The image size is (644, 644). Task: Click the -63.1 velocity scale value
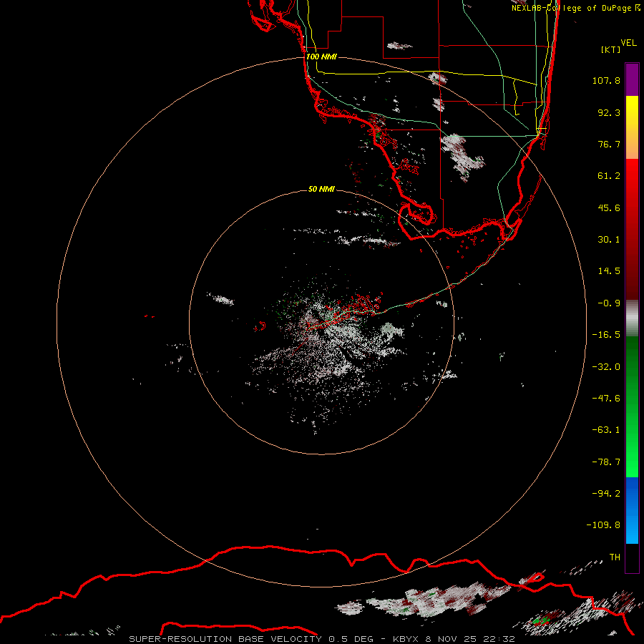606,430
